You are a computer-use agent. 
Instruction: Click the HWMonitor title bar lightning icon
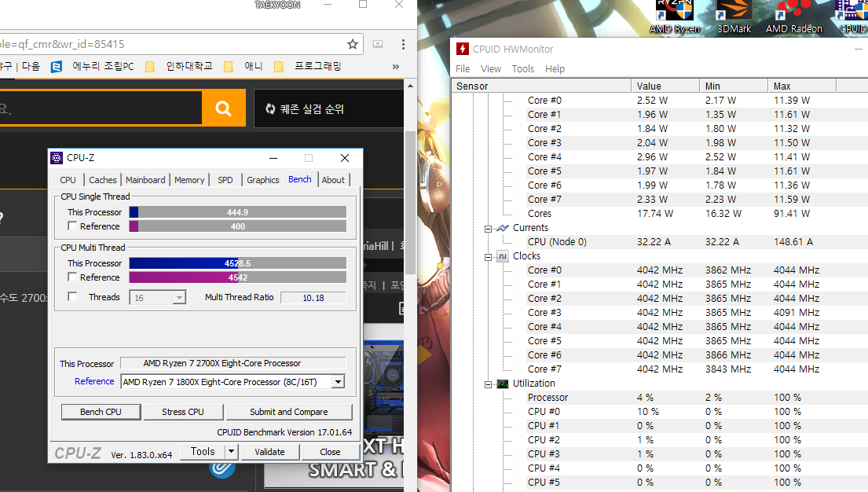[462, 49]
